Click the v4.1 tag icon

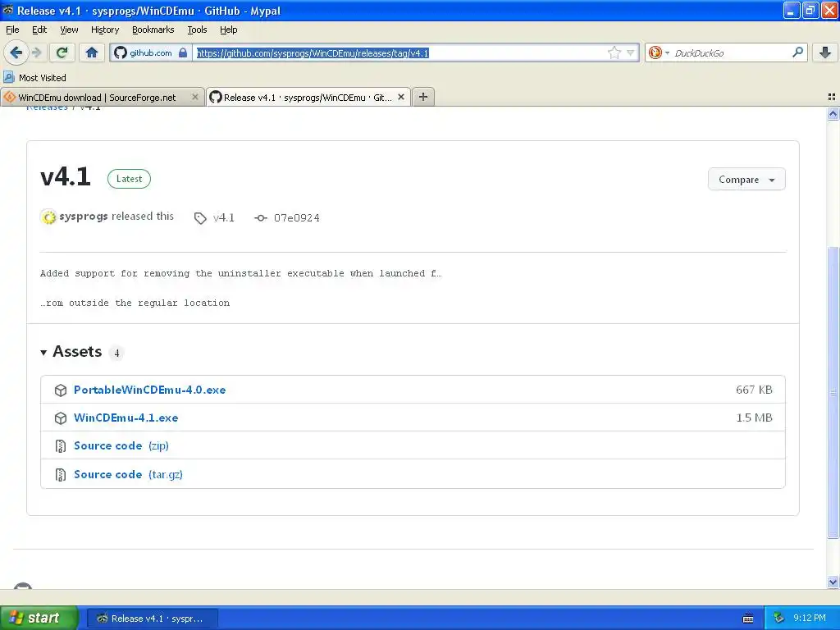point(200,218)
